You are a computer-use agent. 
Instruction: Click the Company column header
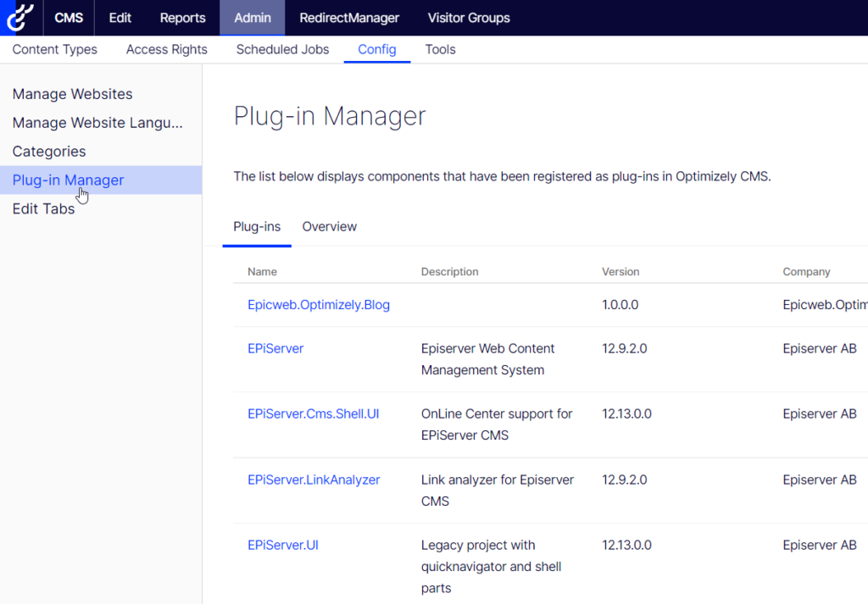tap(806, 272)
